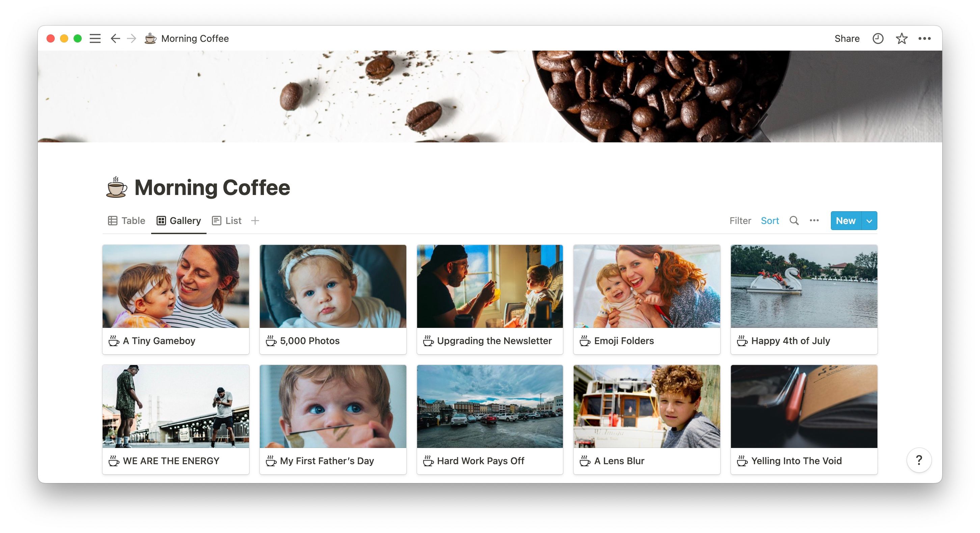The image size is (980, 533).
Task: Click the title text My First Father's Day
Action: pyautogui.click(x=327, y=461)
